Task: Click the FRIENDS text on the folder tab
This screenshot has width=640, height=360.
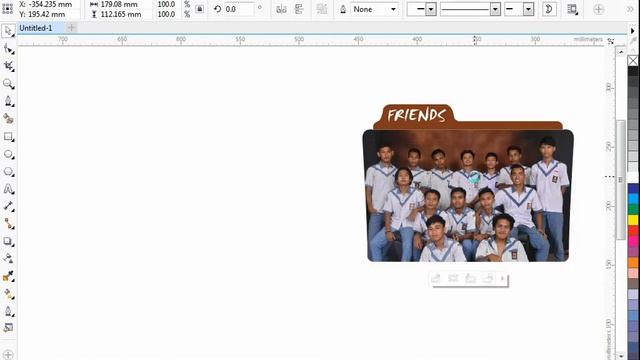Action: [x=416, y=115]
